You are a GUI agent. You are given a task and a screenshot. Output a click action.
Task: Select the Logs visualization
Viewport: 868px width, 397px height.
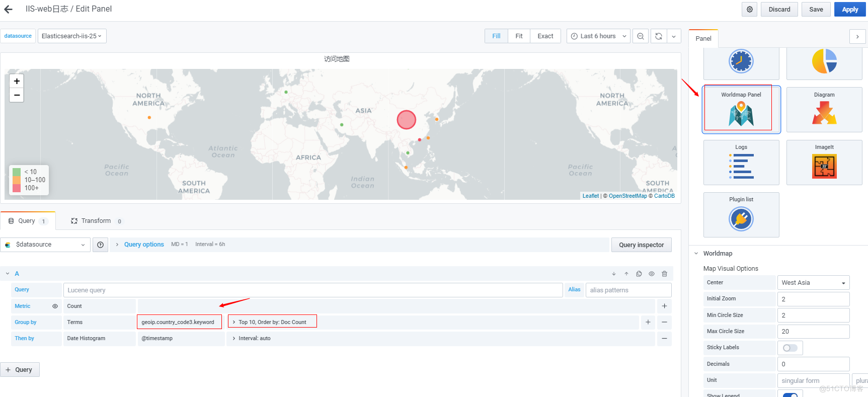point(741,162)
